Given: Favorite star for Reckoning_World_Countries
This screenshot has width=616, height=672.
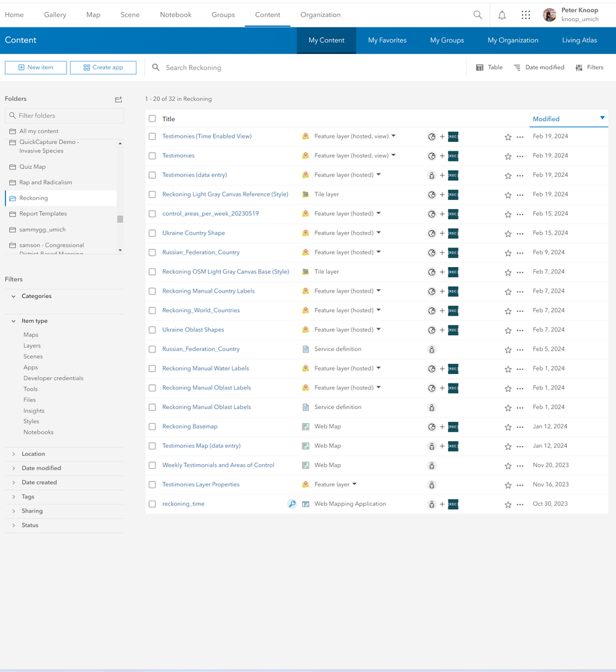Looking at the screenshot, I should click(x=508, y=311).
